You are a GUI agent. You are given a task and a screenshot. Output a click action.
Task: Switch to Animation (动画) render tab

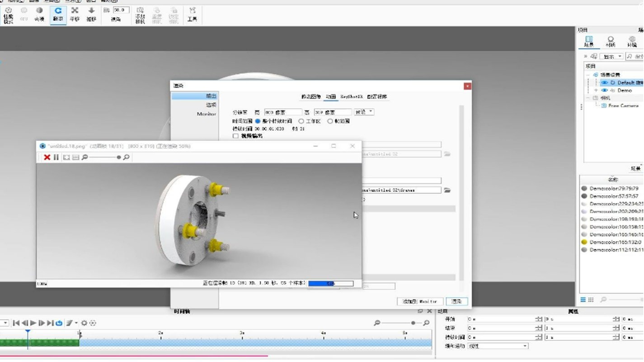(x=331, y=96)
